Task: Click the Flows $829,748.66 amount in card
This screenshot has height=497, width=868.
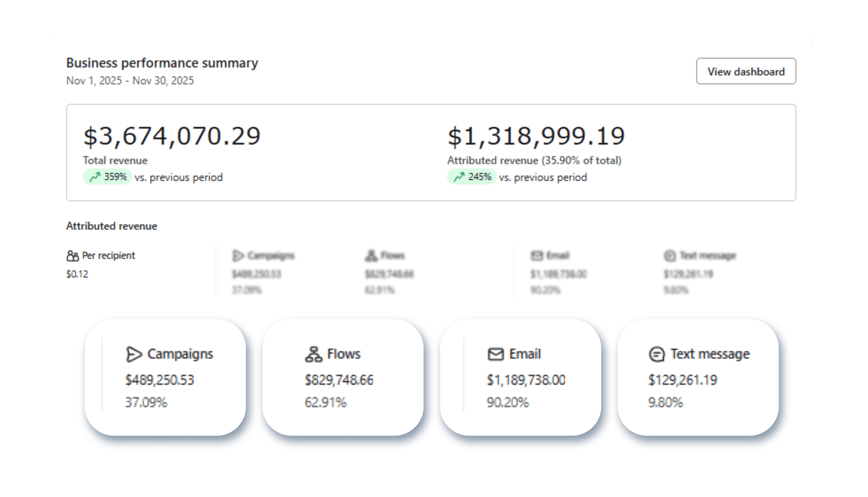Action: [x=339, y=380]
